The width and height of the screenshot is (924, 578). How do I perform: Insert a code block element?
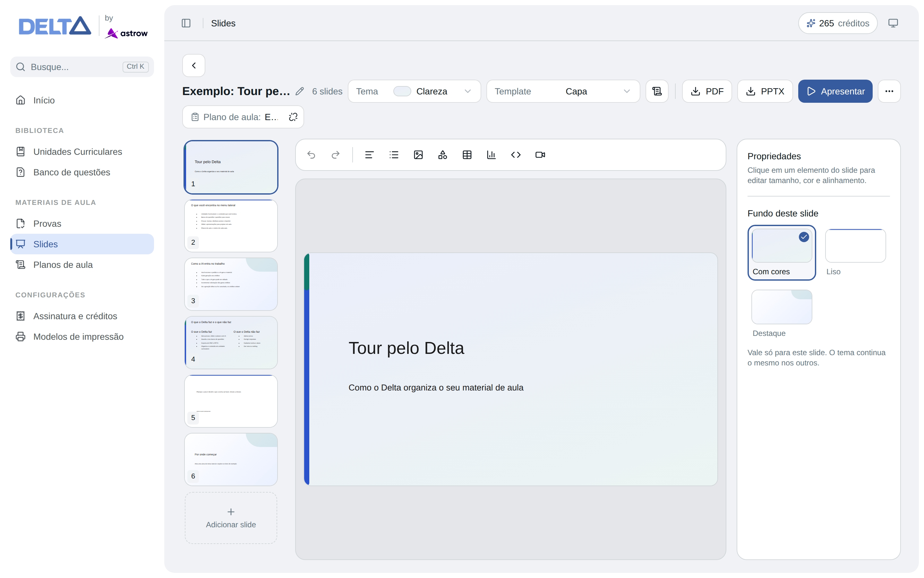click(x=516, y=155)
